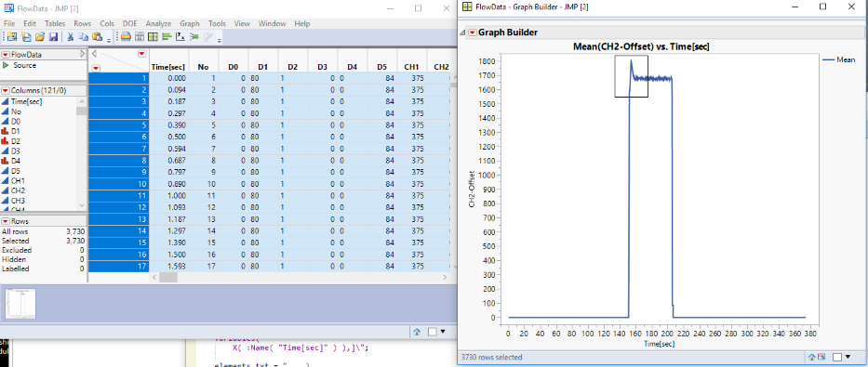Click the Partition tree toolbar icon
This screenshot has width=868, height=367.
(x=194, y=37)
